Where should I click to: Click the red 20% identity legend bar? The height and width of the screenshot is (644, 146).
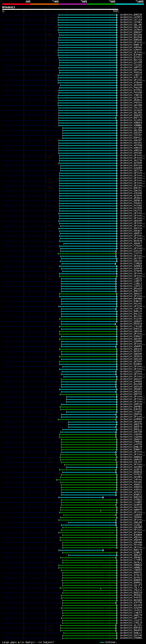16,4
